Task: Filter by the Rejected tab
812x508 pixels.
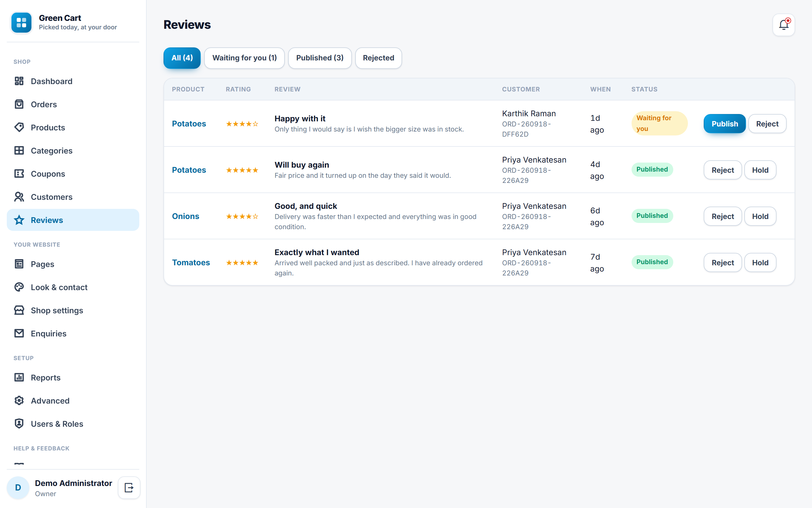Action: tap(378, 58)
